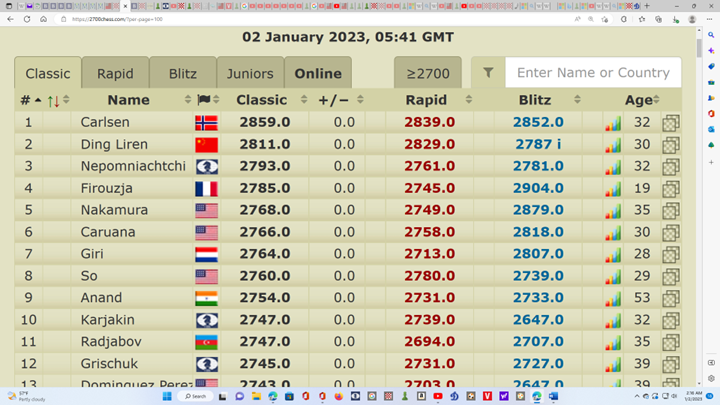
Task: Click the games board icon for Firouzja
Action: click(670, 189)
